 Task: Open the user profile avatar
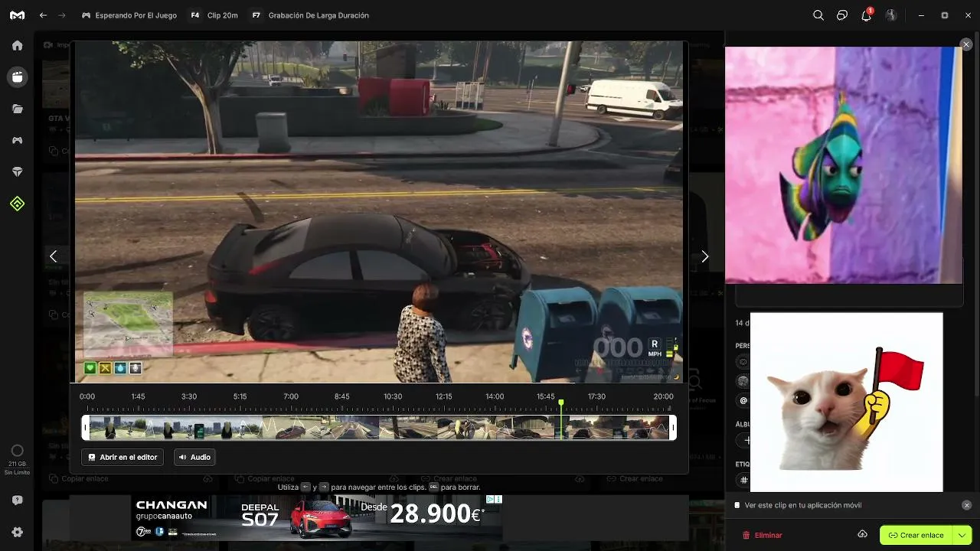(891, 15)
